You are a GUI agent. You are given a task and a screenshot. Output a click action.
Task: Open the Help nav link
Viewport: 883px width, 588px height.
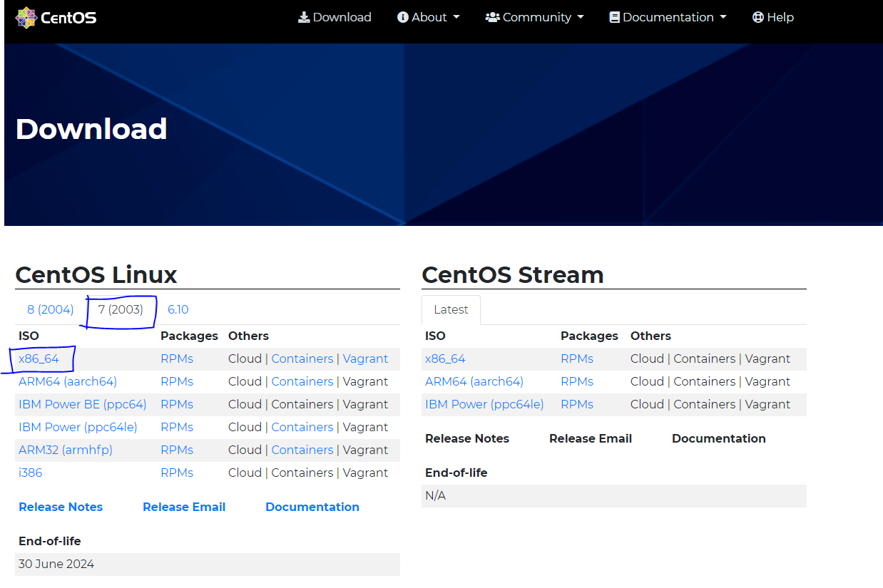[x=772, y=17]
